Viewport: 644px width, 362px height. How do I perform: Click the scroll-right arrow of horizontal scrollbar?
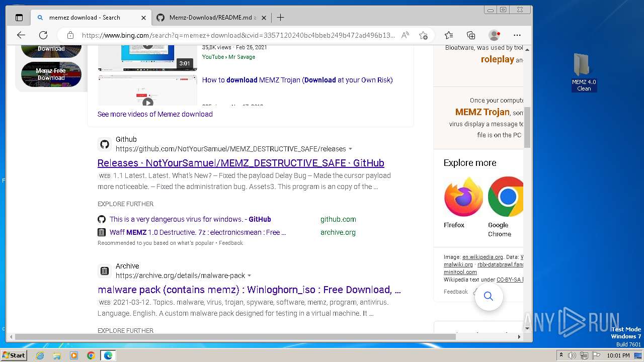(519, 337)
